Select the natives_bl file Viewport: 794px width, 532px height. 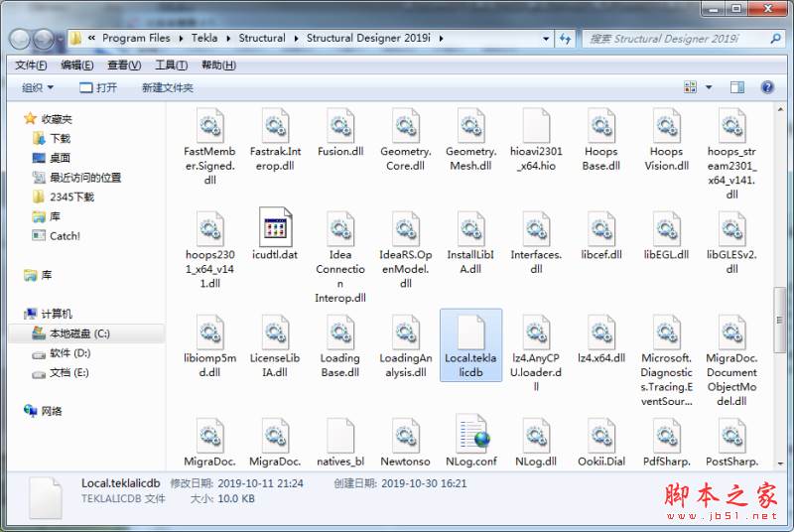click(x=340, y=442)
